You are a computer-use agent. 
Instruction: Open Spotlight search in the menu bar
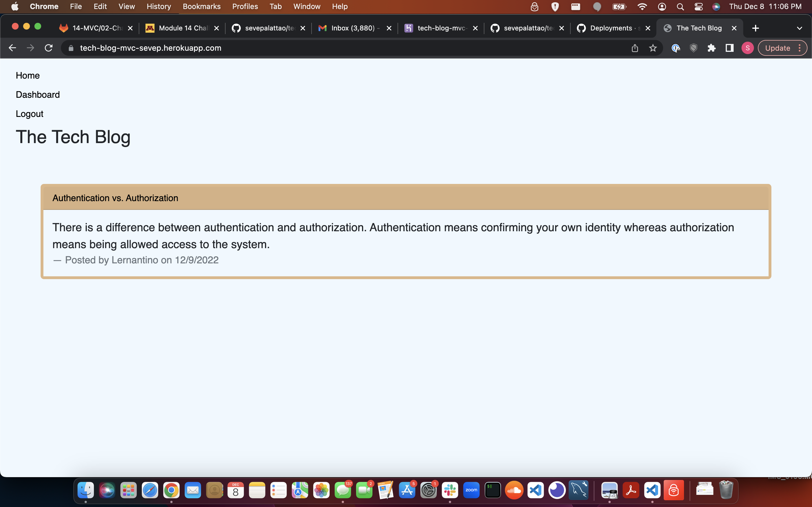[680, 6]
